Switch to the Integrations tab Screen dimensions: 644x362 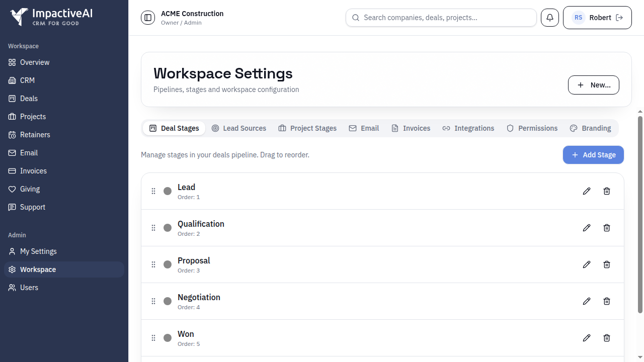pyautogui.click(x=468, y=128)
